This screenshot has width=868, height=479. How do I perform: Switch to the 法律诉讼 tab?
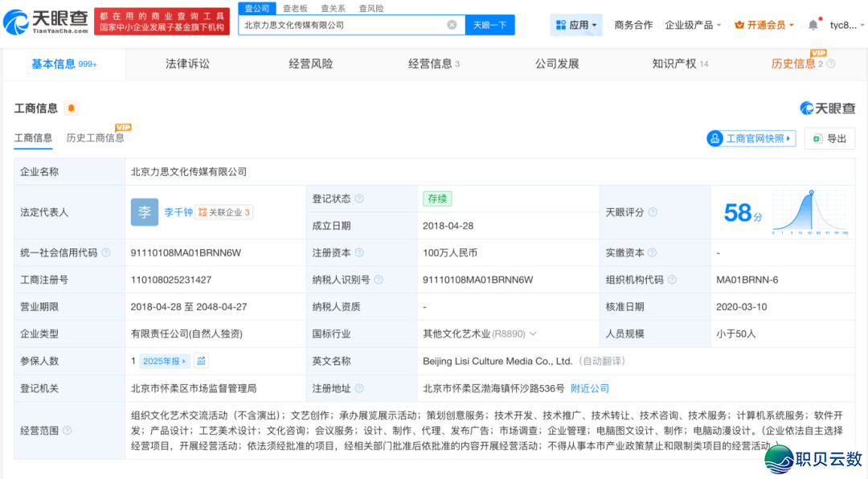click(x=187, y=63)
